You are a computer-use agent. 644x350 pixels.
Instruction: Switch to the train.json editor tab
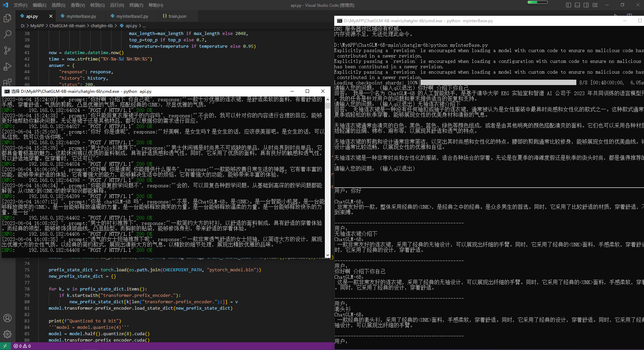[x=177, y=16]
